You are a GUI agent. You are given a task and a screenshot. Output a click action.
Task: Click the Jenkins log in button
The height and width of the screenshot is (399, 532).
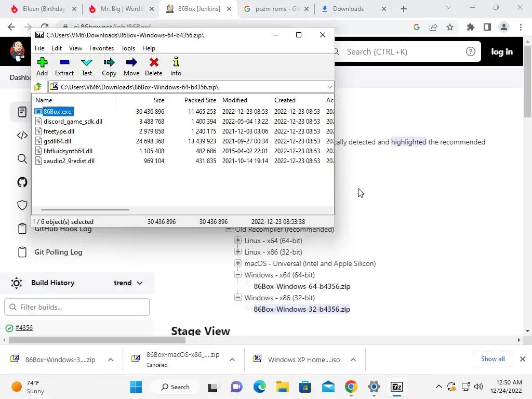502,51
